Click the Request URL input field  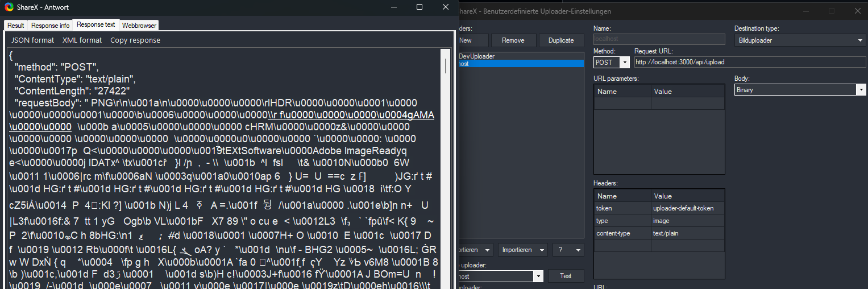pos(750,62)
